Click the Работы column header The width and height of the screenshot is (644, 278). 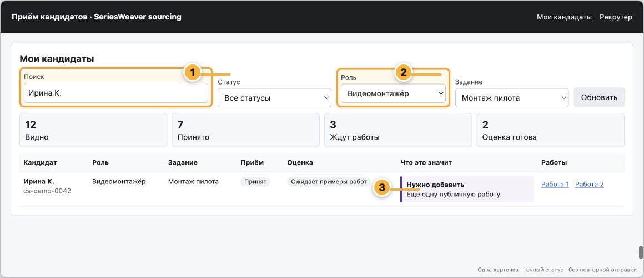pos(554,162)
